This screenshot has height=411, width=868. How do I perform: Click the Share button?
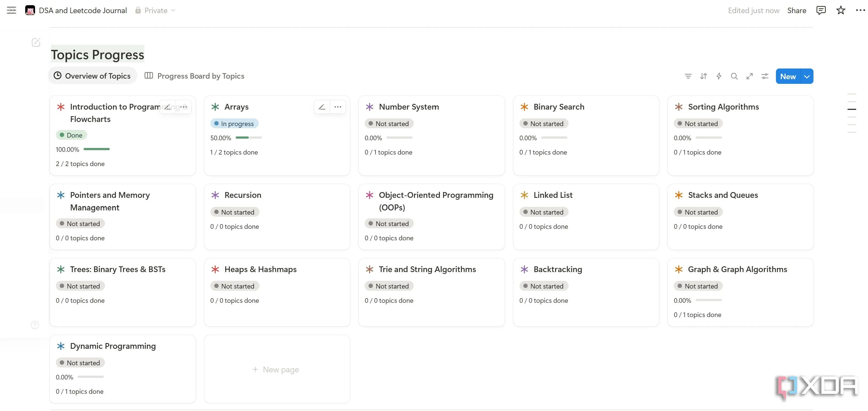796,10
